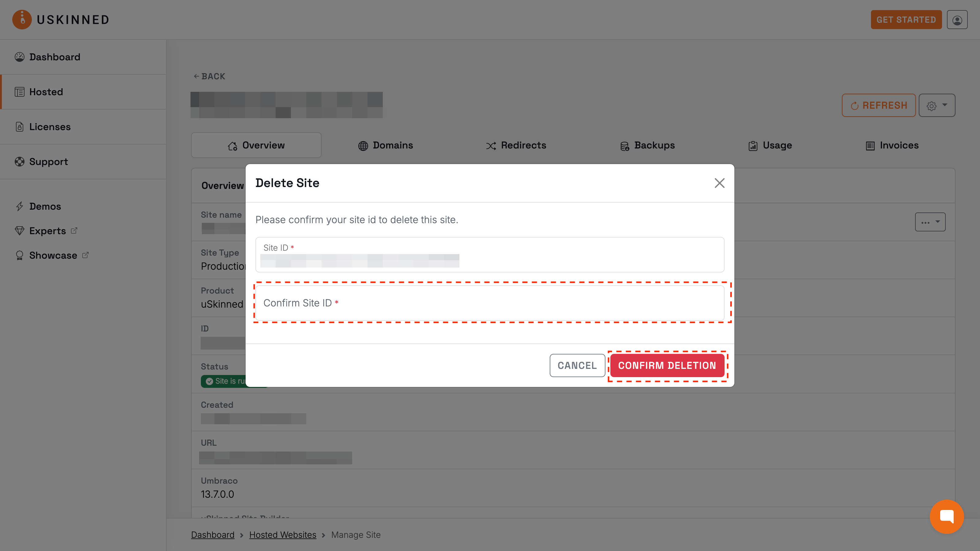
Task: Close the Delete Site dialog
Action: point(719,183)
